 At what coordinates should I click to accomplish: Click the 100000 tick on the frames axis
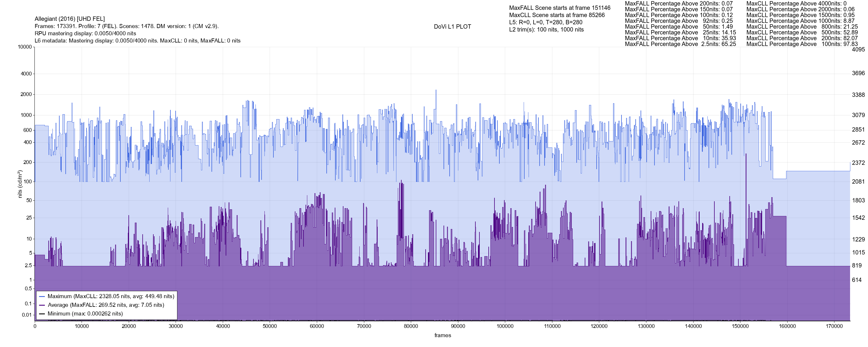(505, 326)
